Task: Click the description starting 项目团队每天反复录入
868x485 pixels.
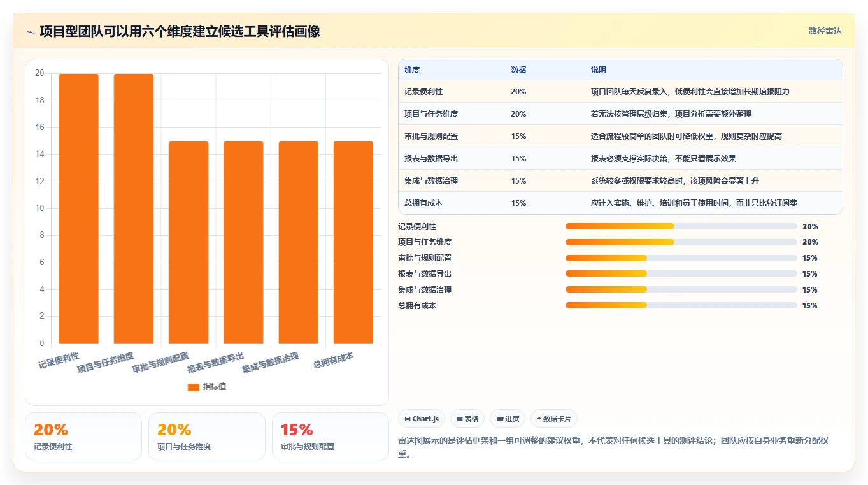Action: 690,92
